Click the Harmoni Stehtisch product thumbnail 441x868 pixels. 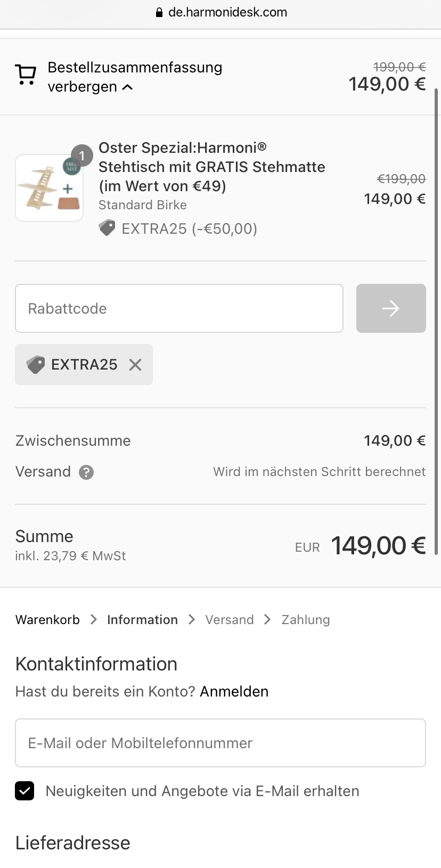pyautogui.click(x=49, y=187)
